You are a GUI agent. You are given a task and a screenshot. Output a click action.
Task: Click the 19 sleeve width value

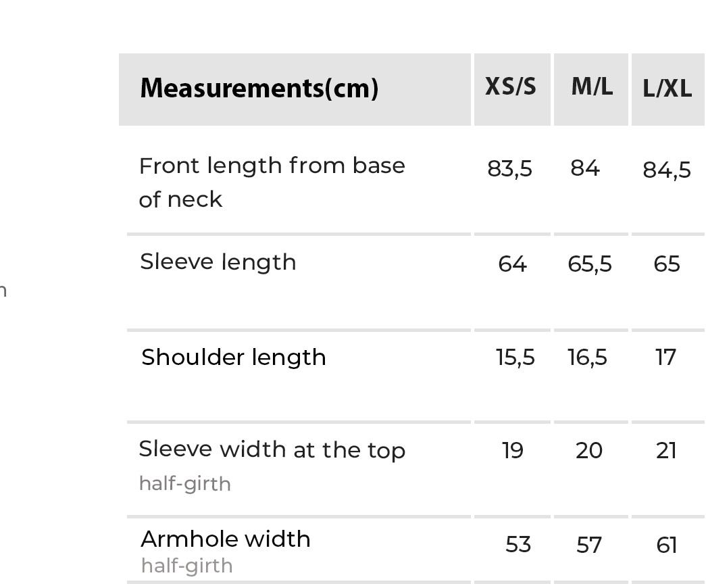[513, 451]
